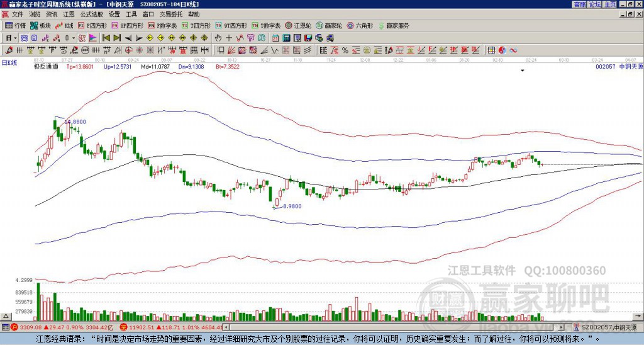Click the save floppy disk icon

coord(308,38)
